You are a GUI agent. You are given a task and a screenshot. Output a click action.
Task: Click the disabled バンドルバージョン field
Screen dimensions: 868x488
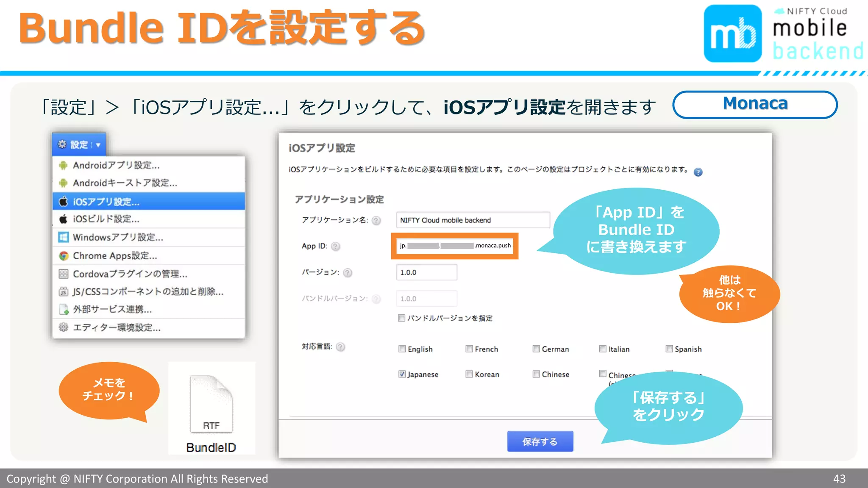427,299
